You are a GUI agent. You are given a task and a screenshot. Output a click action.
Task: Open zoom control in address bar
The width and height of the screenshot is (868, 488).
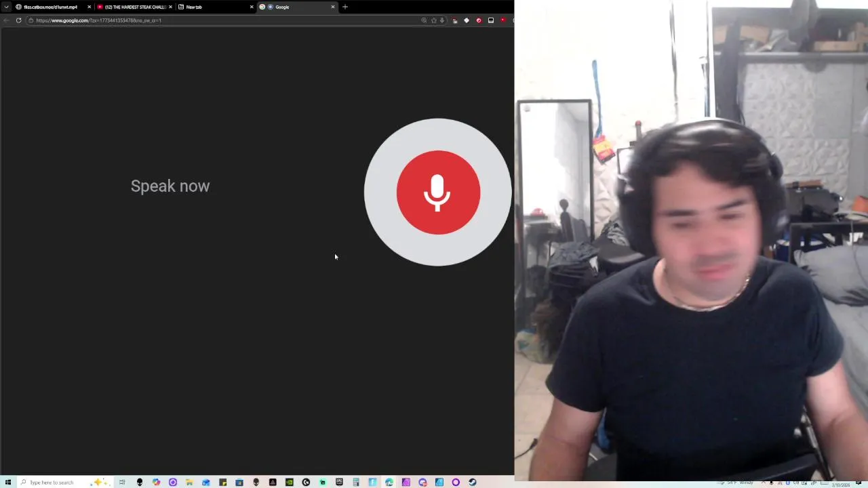point(424,20)
